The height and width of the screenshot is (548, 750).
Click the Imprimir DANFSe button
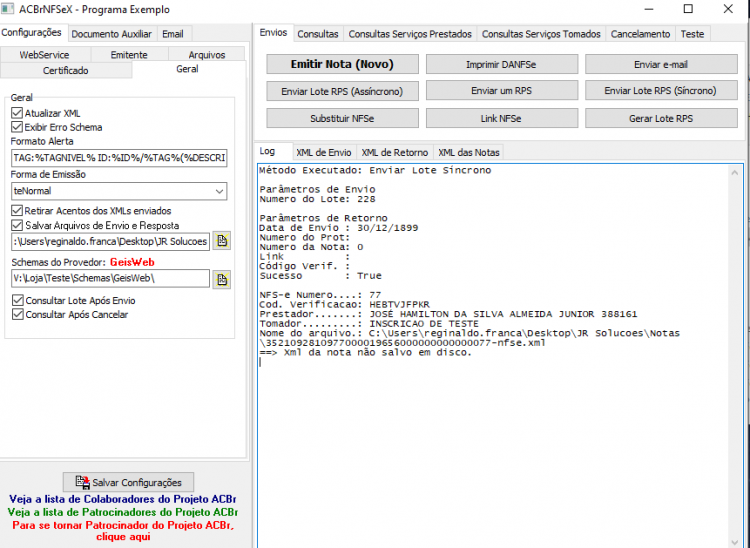pyautogui.click(x=501, y=65)
